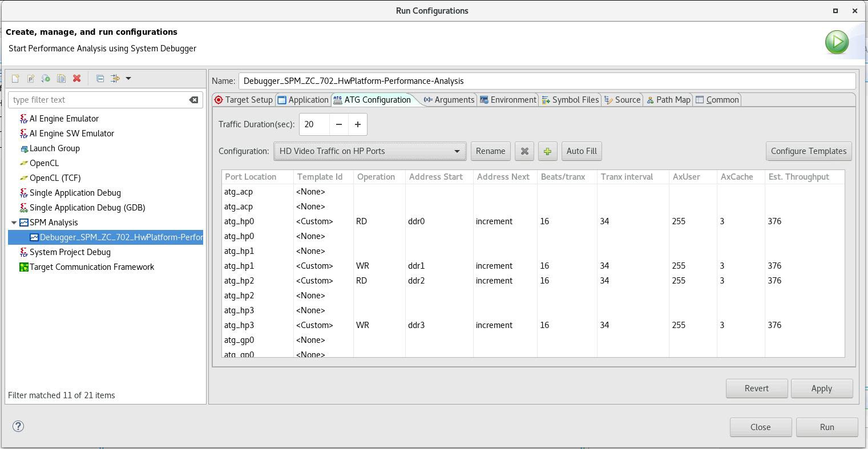
Task: Switch to the Target Setup tab
Action: tap(244, 100)
